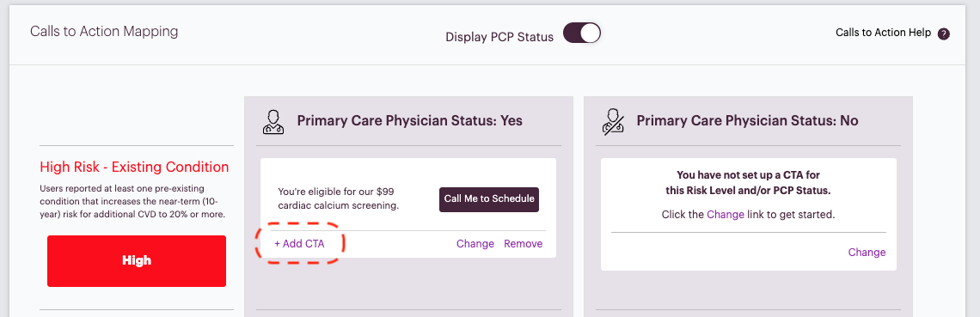Click the Change link at bottom of the Status: No card
The image size is (980, 317).
867,253
